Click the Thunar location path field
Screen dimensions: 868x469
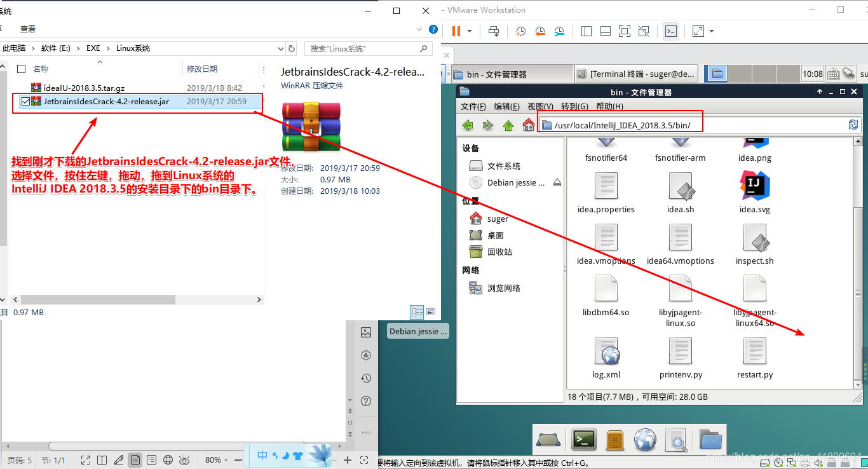(x=692, y=125)
